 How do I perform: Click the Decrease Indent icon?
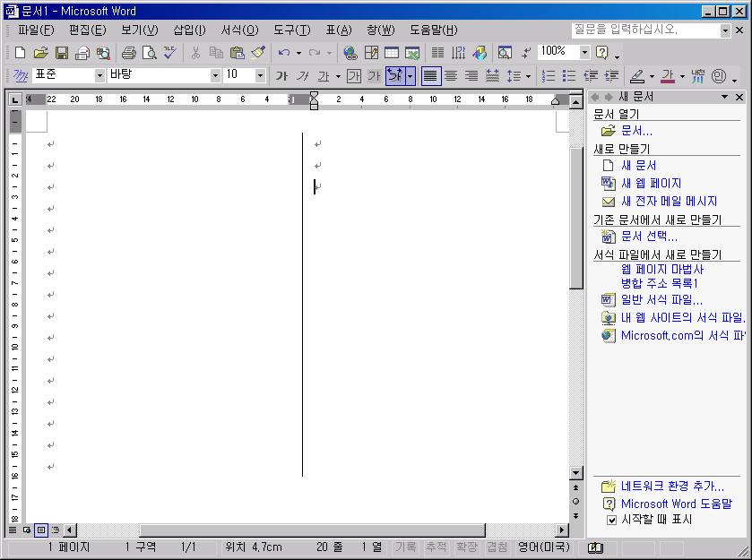pyautogui.click(x=591, y=76)
